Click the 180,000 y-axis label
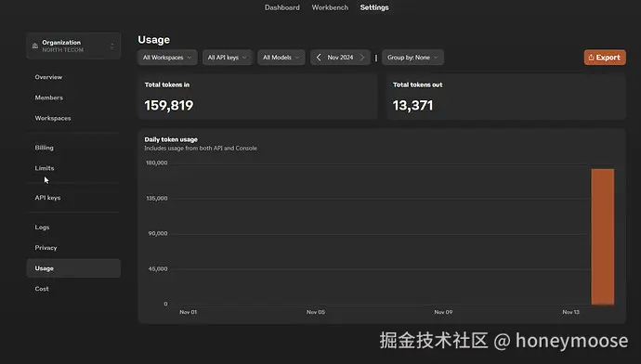The image size is (641, 364). pos(157,162)
